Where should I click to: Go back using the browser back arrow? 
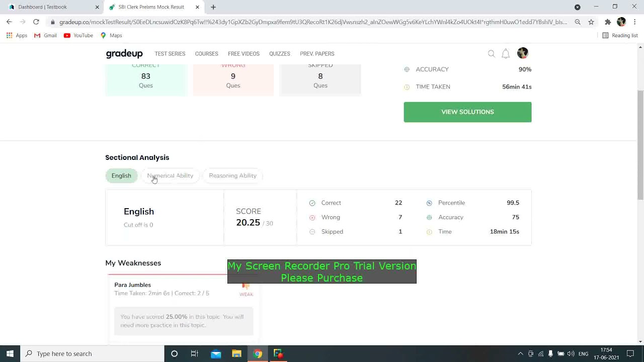point(9,22)
